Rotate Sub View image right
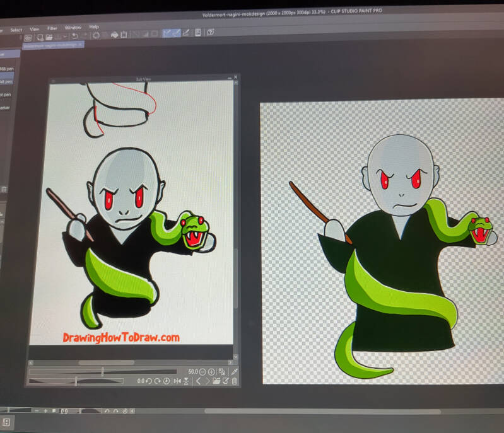Viewport: 504px width, 433px height. pos(157,381)
